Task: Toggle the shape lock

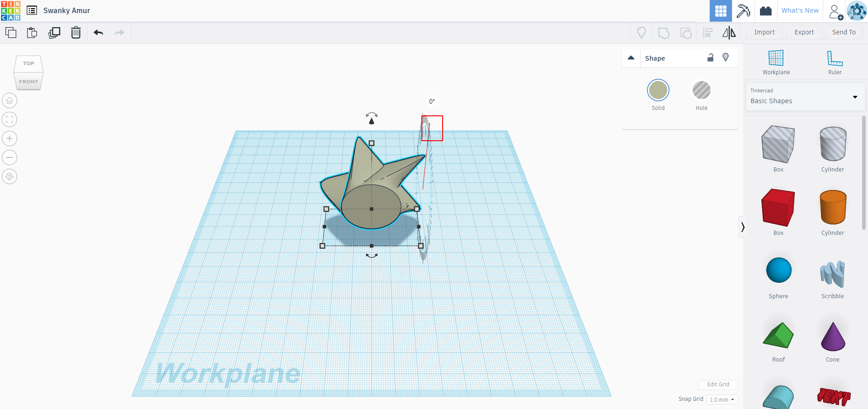Action: coord(710,57)
